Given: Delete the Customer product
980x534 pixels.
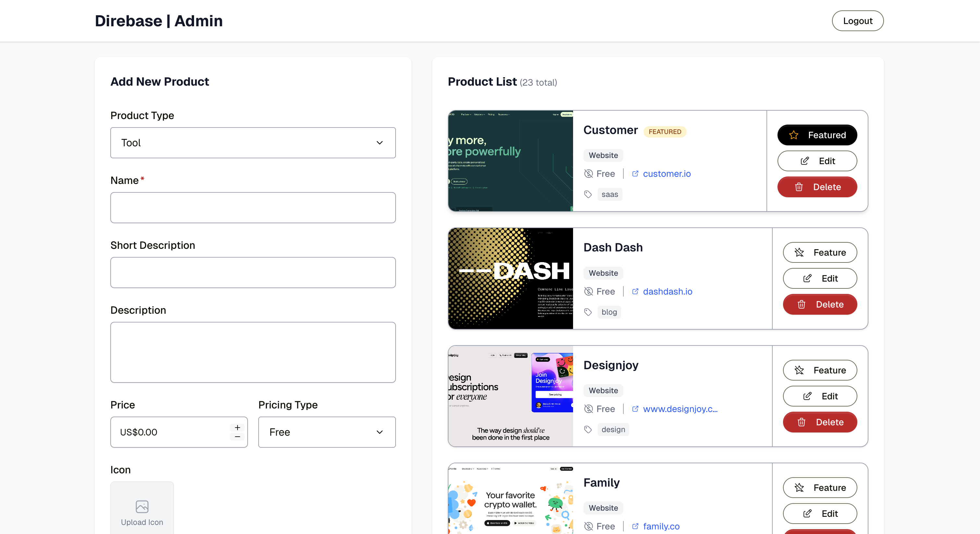Looking at the screenshot, I should pyautogui.click(x=817, y=187).
